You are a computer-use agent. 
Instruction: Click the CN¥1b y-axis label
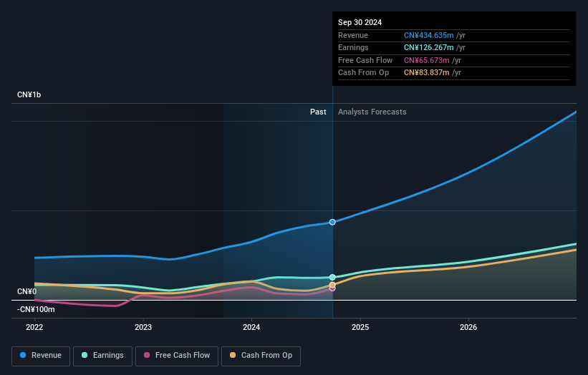tap(29, 94)
